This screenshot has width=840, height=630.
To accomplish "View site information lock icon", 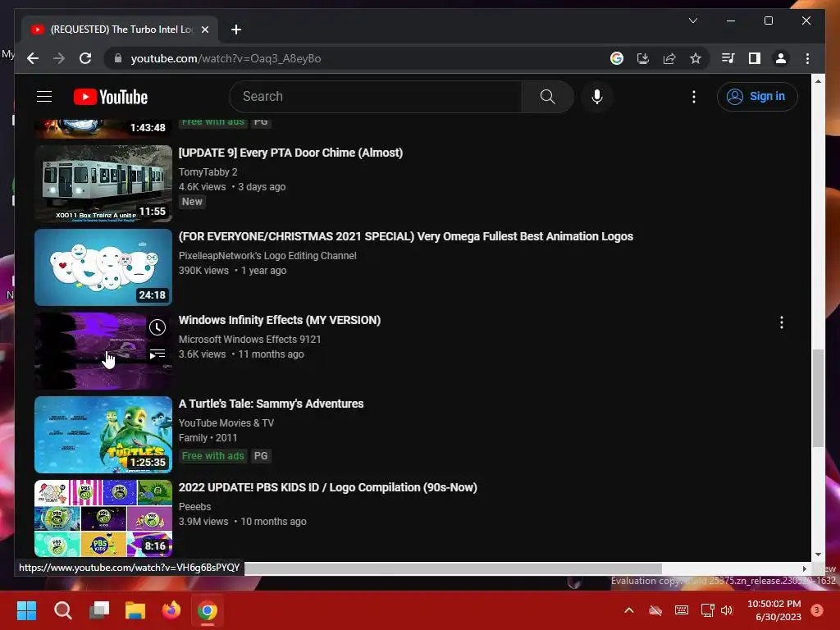I will (x=118, y=58).
